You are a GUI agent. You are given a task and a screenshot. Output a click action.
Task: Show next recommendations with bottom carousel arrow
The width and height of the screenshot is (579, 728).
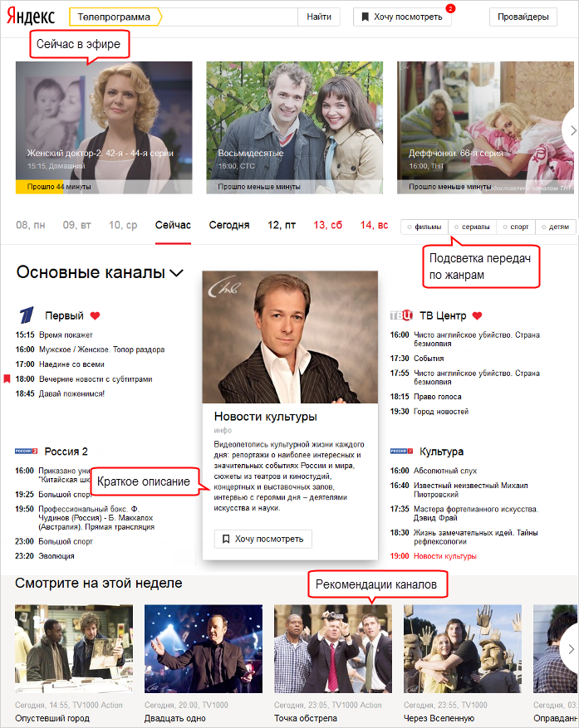point(571,649)
